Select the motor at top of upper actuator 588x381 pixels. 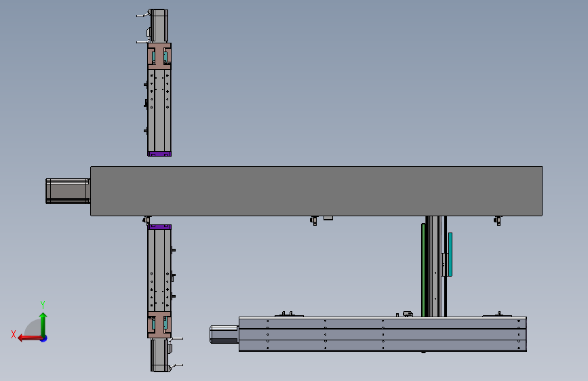[159, 26]
